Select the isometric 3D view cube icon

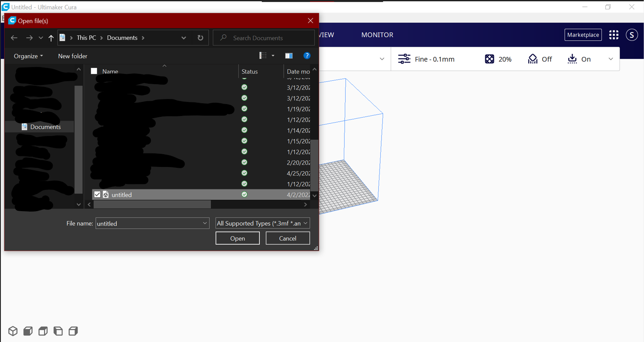[12, 331]
